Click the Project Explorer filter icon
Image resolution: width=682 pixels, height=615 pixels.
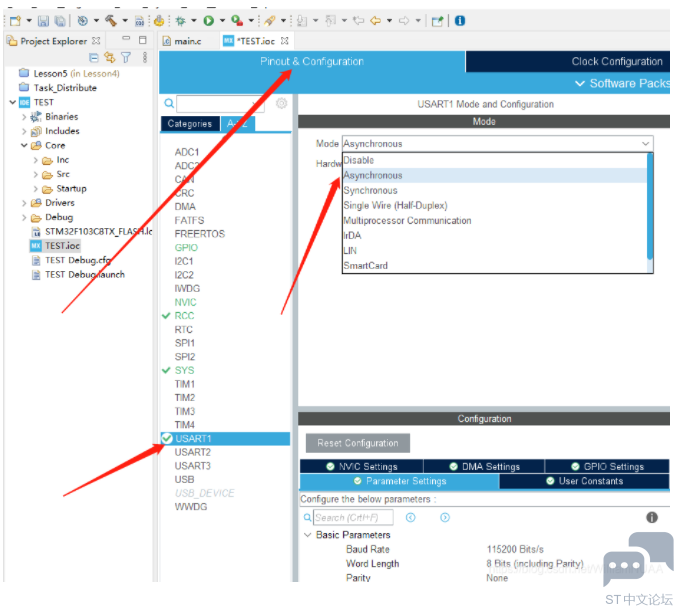click(126, 57)
